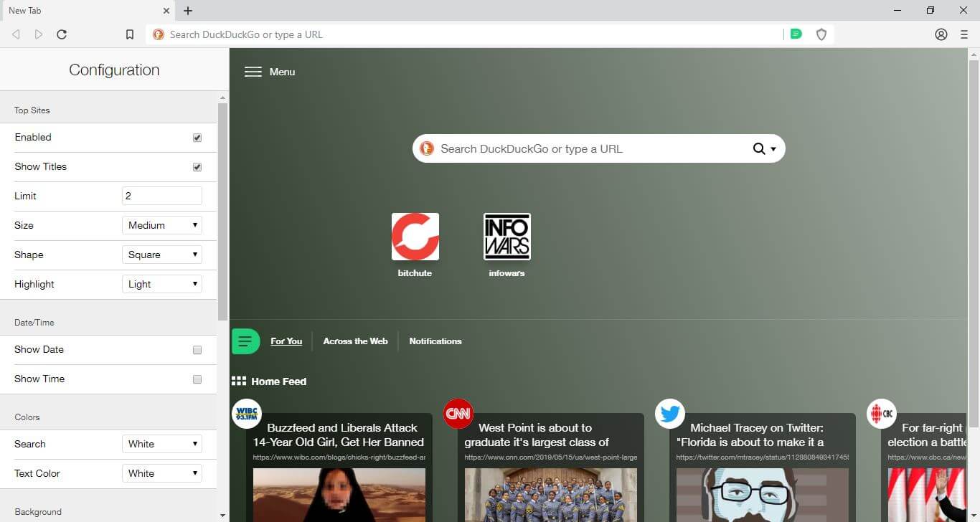Open a new tab with plus icon
The image size is (980, 522).
point(188,11)
